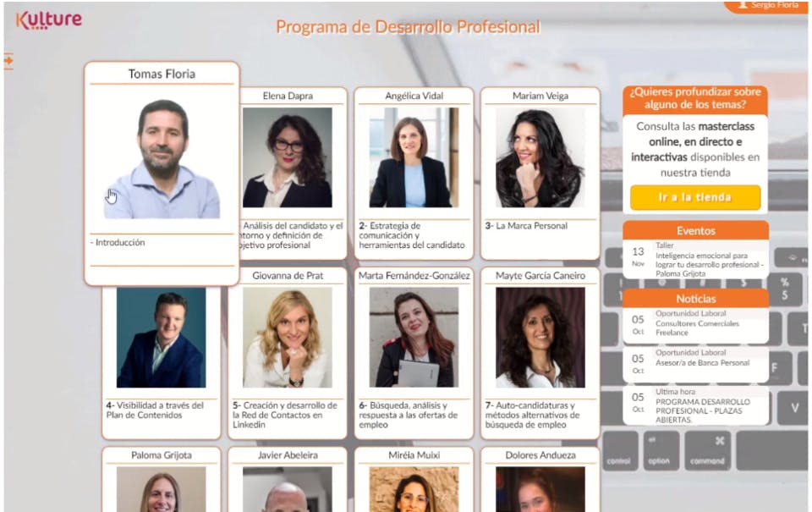The width and height of the screenshot is (812, 512).
Task: Open Paloma Grijota's photo
Action: point(161,489)
